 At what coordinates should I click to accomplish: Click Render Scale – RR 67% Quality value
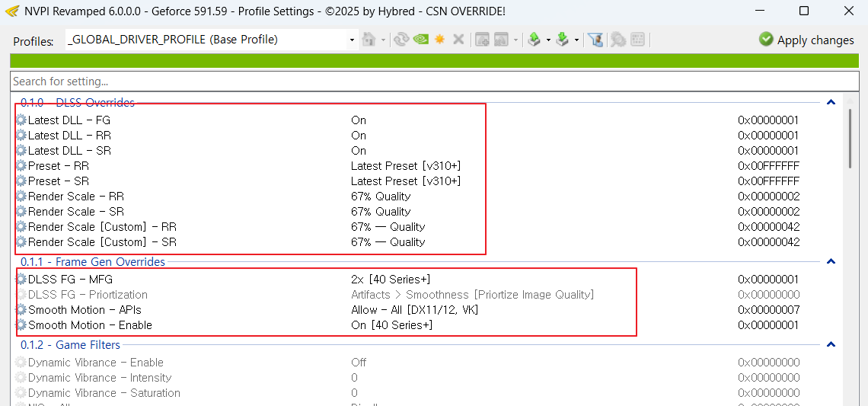[x=381, y=196]
